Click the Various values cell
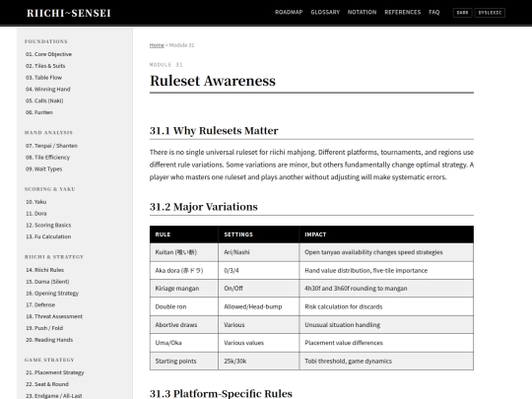Screen dimensions: 532x399 pos(258,343)
